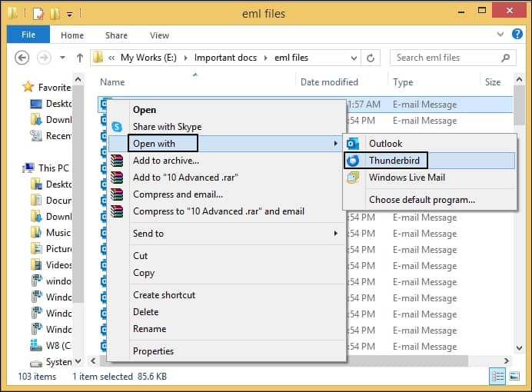Open the recent locations dropdown arrow
The width and height of the screenshot is (532, 392).
click(62, 58)
